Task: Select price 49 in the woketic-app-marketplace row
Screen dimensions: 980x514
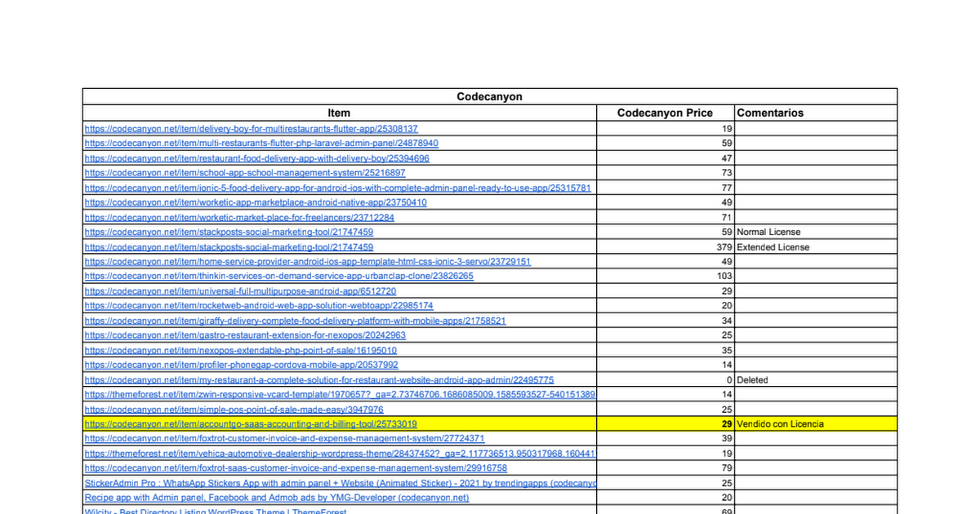Action: 665,202
